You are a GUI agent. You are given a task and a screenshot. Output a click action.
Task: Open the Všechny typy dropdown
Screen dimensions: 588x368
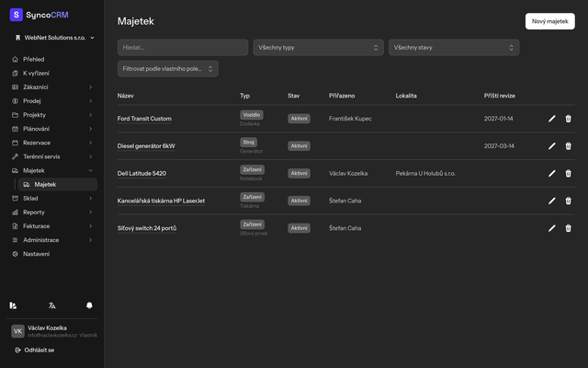tap(318, 48)
